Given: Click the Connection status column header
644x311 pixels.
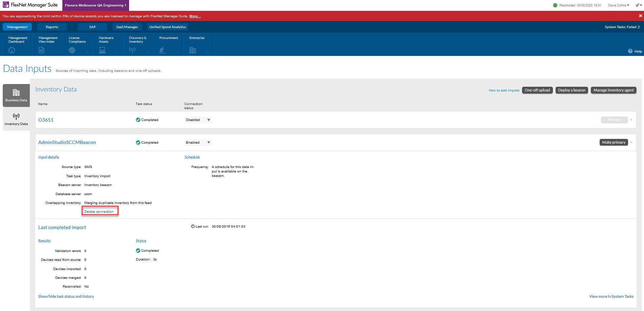Looking at the screenshot, I should pyautogui.click(x=193, y=106).
